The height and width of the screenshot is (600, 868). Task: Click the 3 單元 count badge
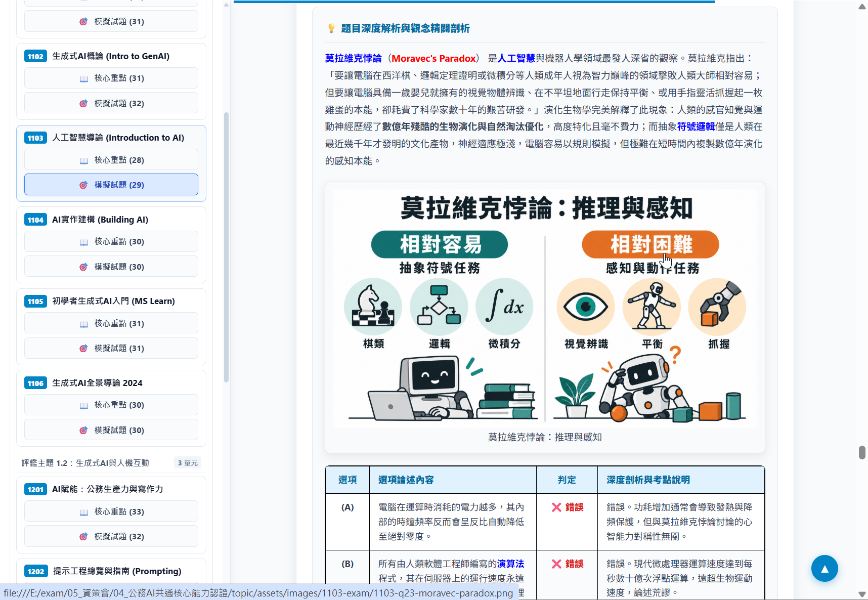click(x=188, y=463)
